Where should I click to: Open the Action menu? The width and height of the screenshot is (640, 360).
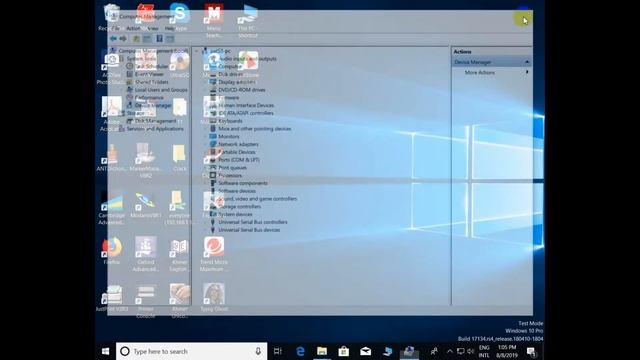(x=133, y=28)
